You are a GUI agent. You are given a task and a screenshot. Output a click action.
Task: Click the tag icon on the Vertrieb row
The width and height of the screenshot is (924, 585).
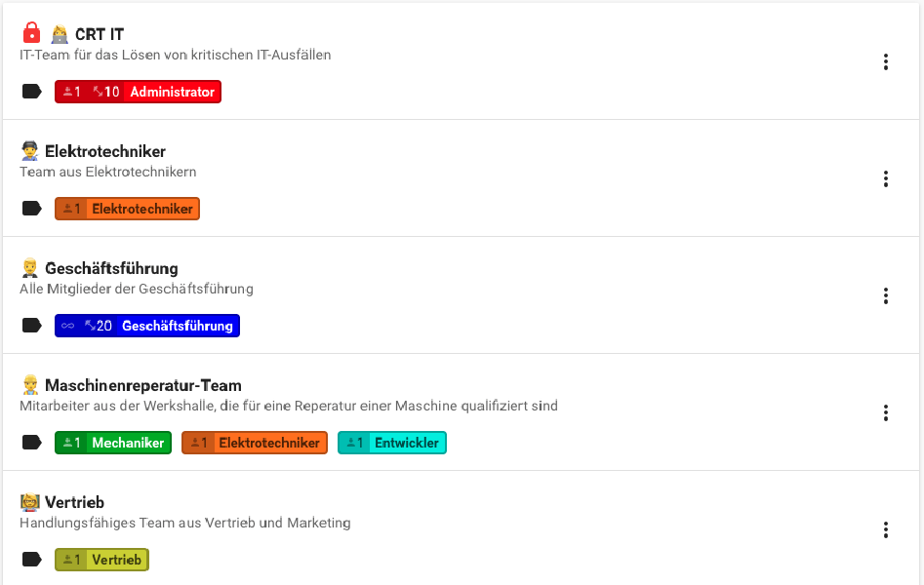pos(31,559)
